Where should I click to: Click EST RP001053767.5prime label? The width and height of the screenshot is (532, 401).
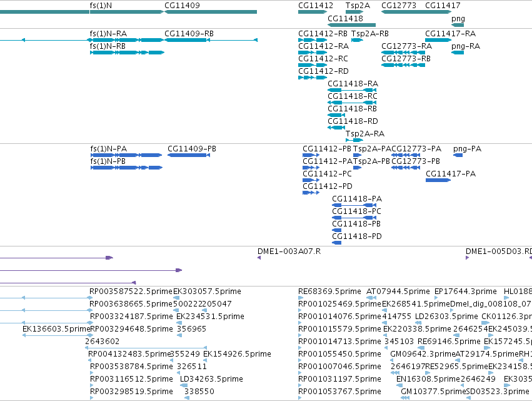339,392
